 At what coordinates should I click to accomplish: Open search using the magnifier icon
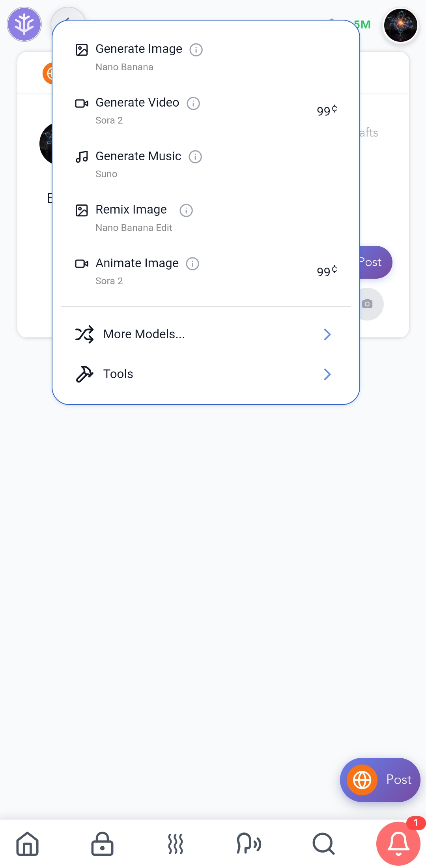click(323, 844)
